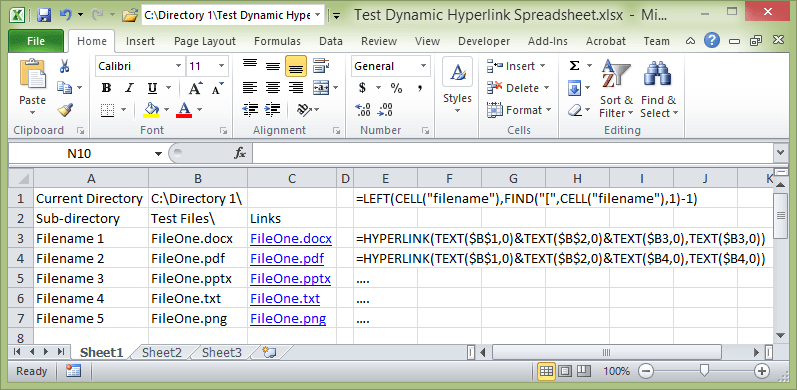The height and width of the screenshot is (390, 797).
Task: Click the Save icon in Quick Access Toolbar
Action: (44, 15)
